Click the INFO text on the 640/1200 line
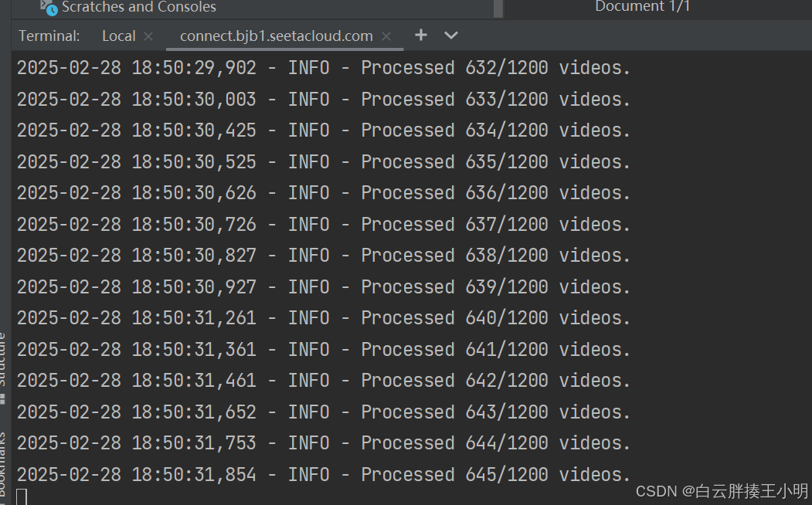The height and width of the screenshot is (505, 812). pyautogui.click(x=308, y=317)
